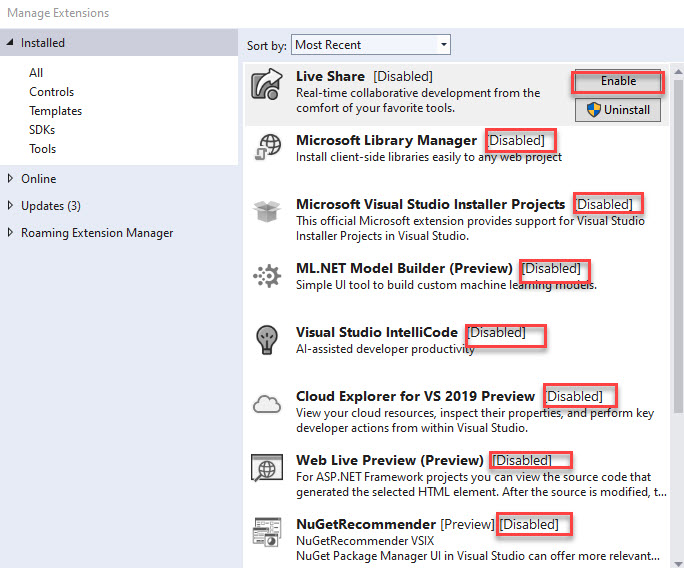Select the SDKs category
Image resolution: width=684 pixels, height=568 pixels.
[42, 130]
